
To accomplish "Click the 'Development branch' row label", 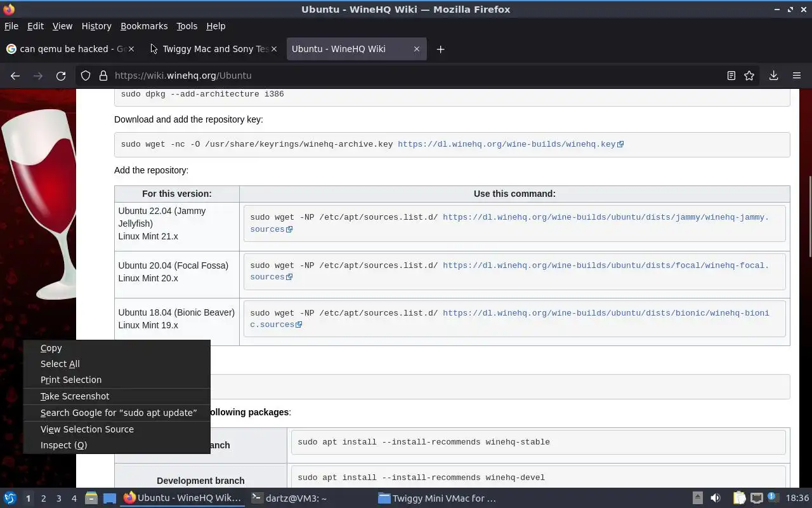I will coord(200,481).
